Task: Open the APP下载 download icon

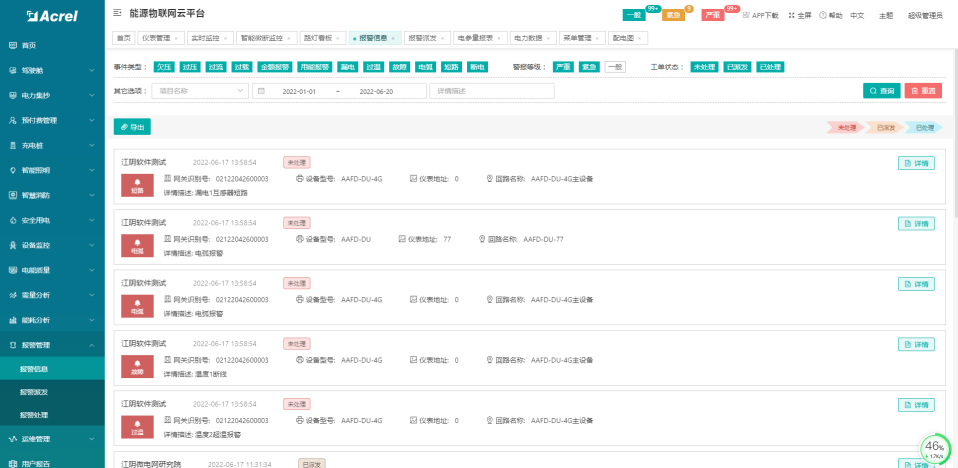Action: coord(746,15)
